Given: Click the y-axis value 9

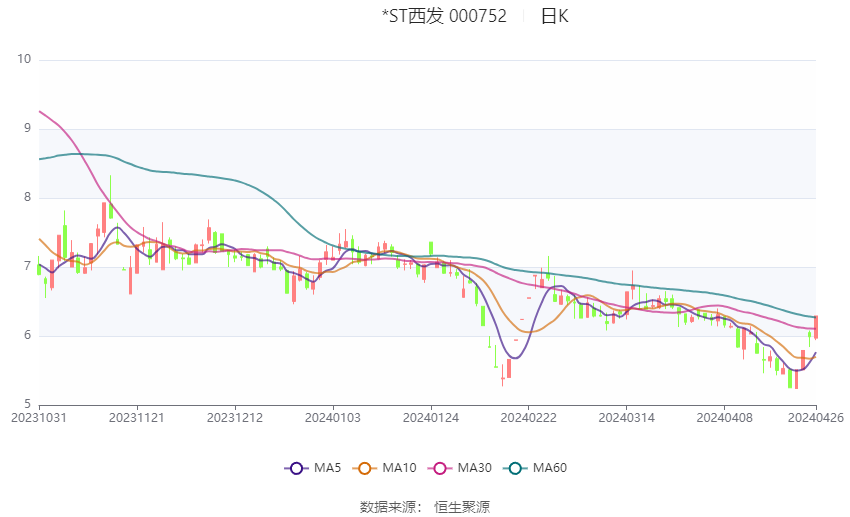Looking at the screenshot, I should pos(28,128).
